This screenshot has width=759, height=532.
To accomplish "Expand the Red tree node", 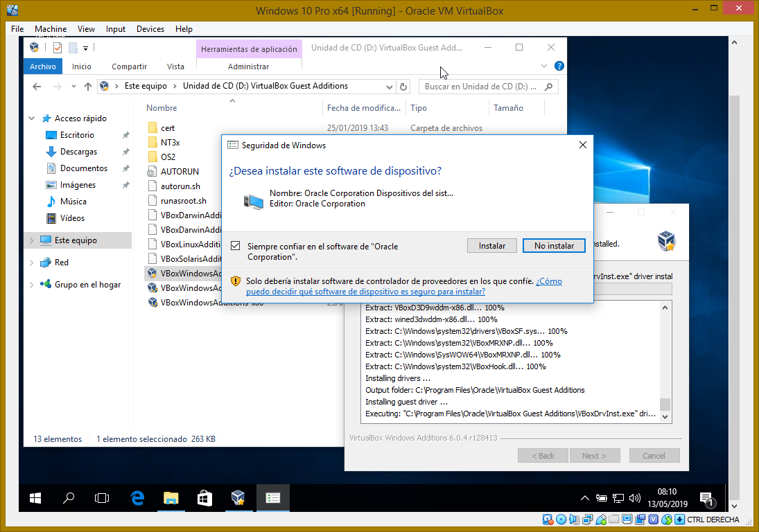I will [32, 263].
